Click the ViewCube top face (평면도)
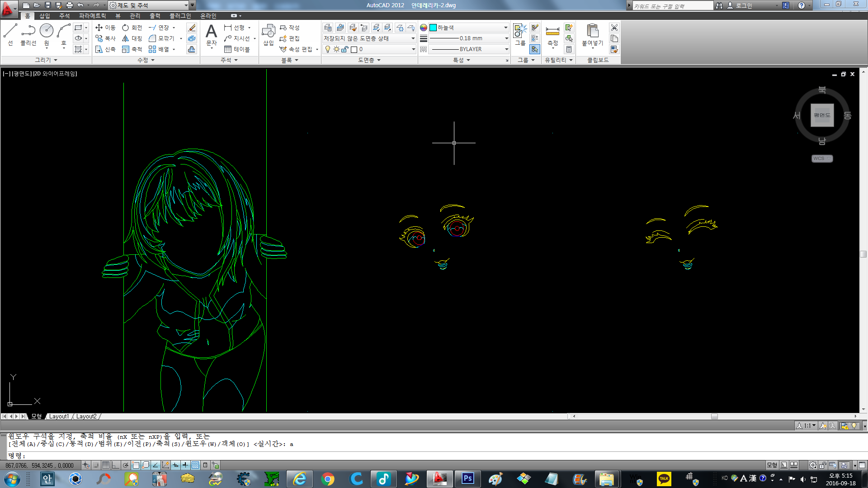 pos(822,115)
